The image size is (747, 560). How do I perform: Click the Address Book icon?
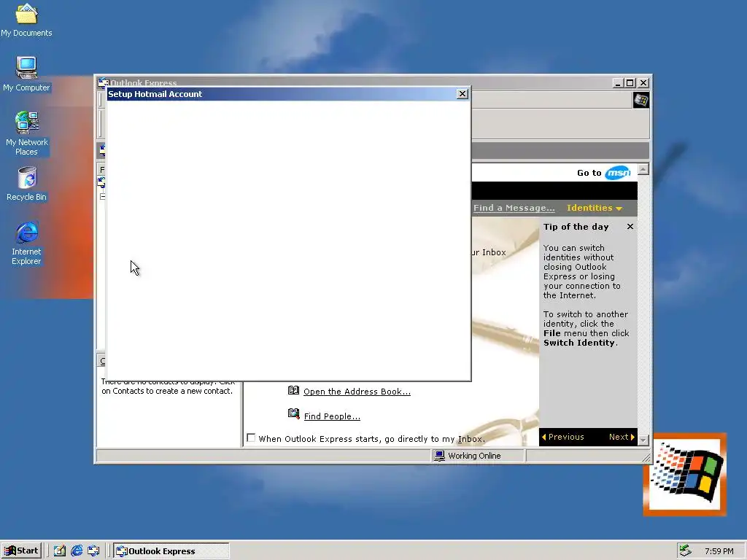tap(293, 391)
